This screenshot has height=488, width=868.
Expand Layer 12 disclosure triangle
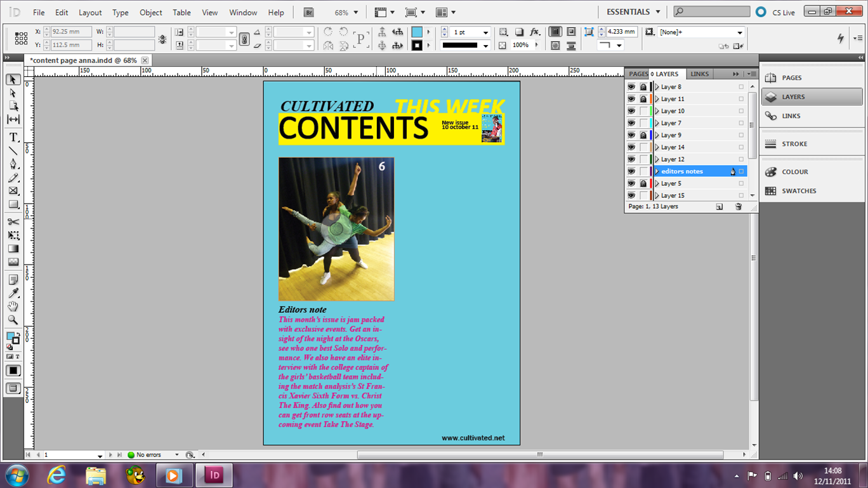[x=657, y=159]
